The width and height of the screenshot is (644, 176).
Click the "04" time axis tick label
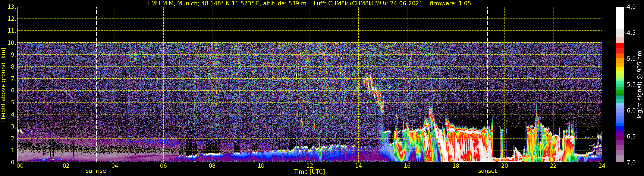click(x=115, y=166)
